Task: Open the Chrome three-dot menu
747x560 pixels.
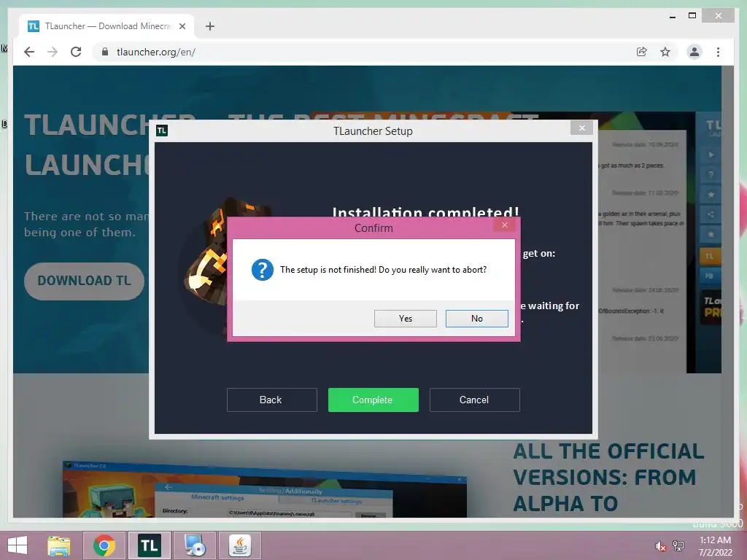Action: click(718, 52)
